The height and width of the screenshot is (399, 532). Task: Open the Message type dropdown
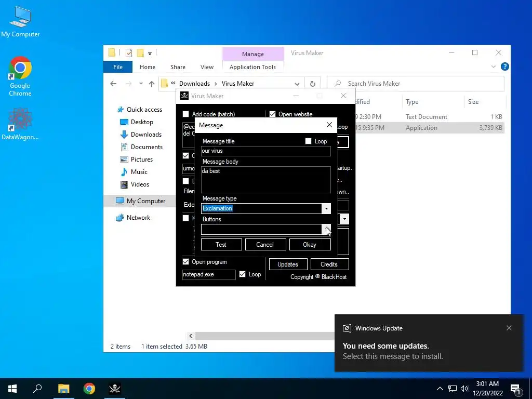click(x=326, y=208)
